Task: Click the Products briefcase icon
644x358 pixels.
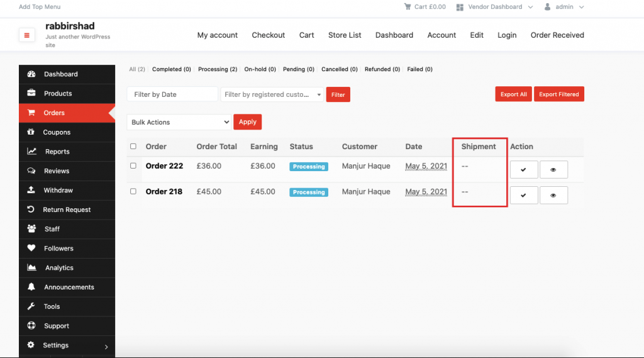Action: point(31,93)
